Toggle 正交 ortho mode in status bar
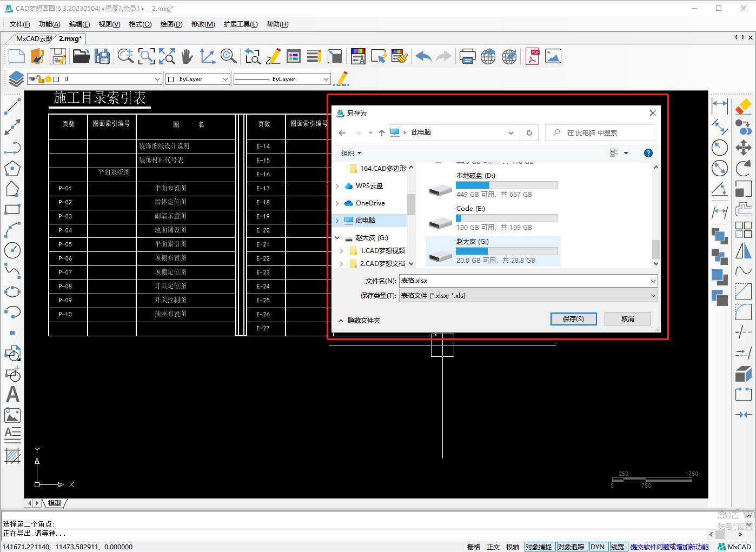Viewport: 756px width, 552px height. tap(493, 547)
